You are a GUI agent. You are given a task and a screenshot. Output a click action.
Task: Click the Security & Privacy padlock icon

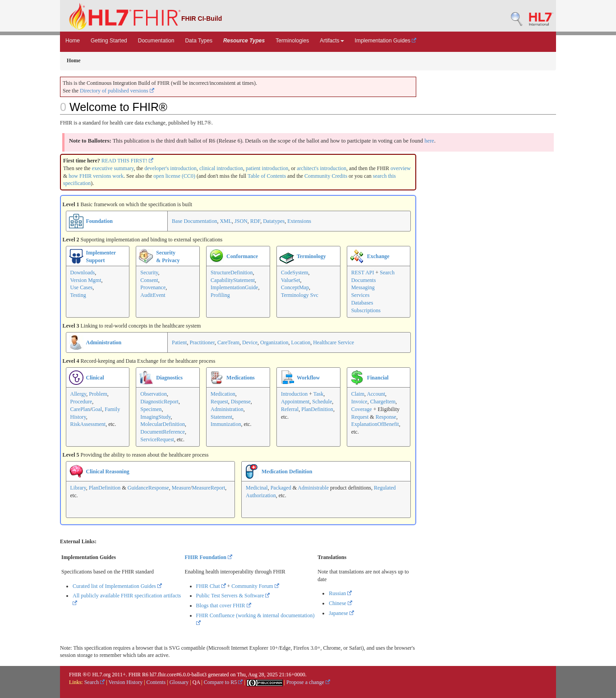pyautogui.click(x=146, y=256)
